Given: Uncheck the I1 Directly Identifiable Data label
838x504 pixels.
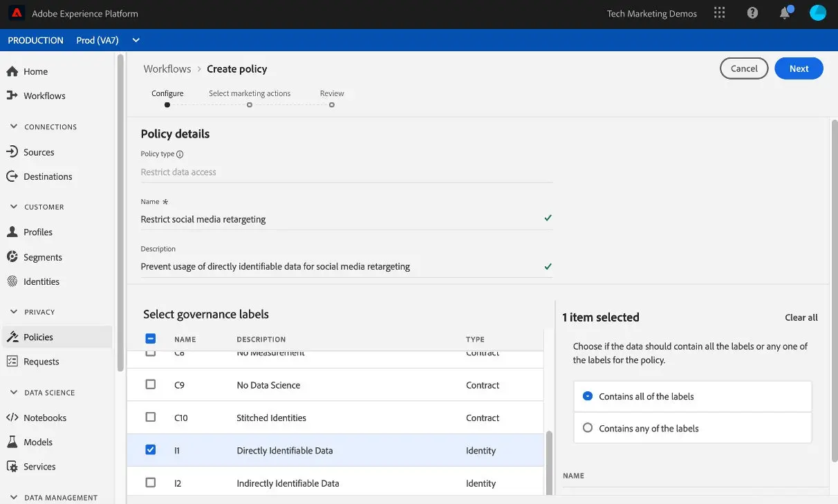Looking at the screenshot, I should tap(150, 449).
